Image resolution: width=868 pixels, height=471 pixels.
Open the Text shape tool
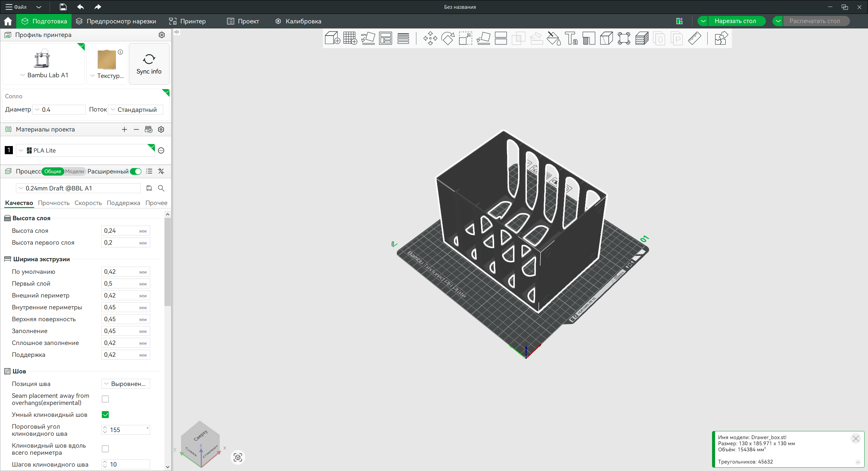click(x=571, y=38)
